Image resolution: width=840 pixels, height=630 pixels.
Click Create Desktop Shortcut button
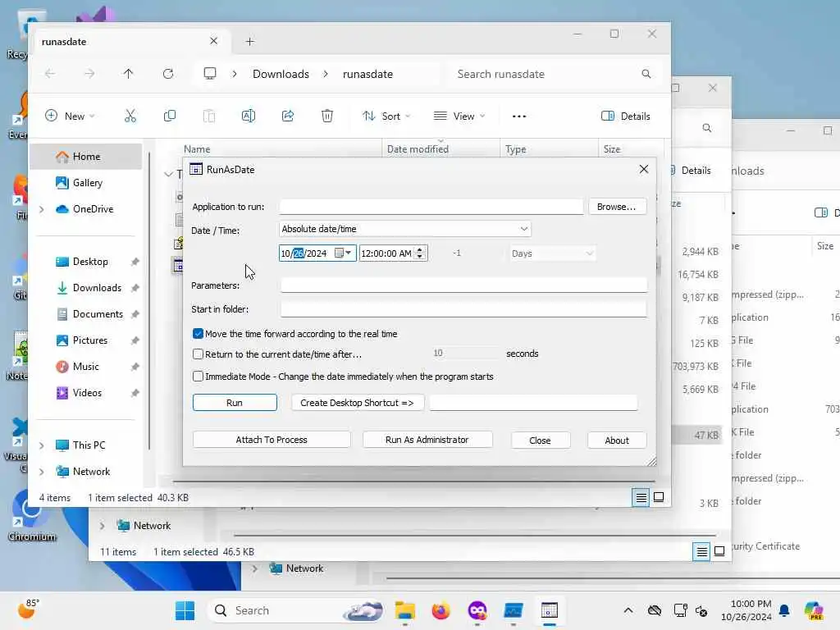358,403
